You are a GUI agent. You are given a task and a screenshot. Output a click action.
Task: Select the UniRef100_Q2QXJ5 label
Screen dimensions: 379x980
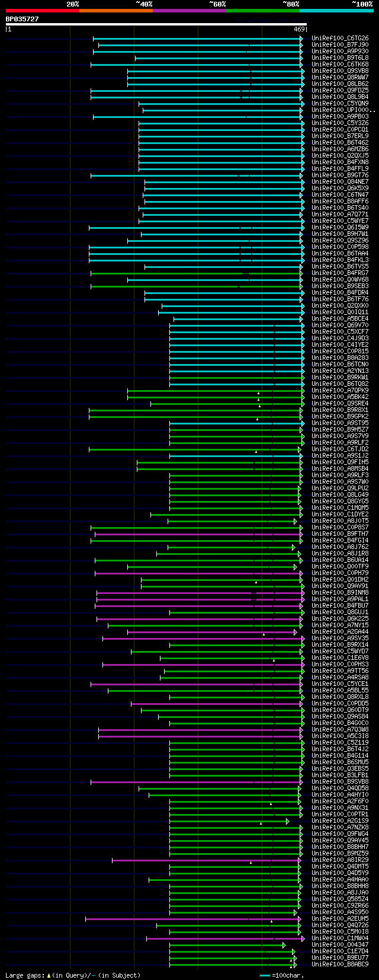340,155
